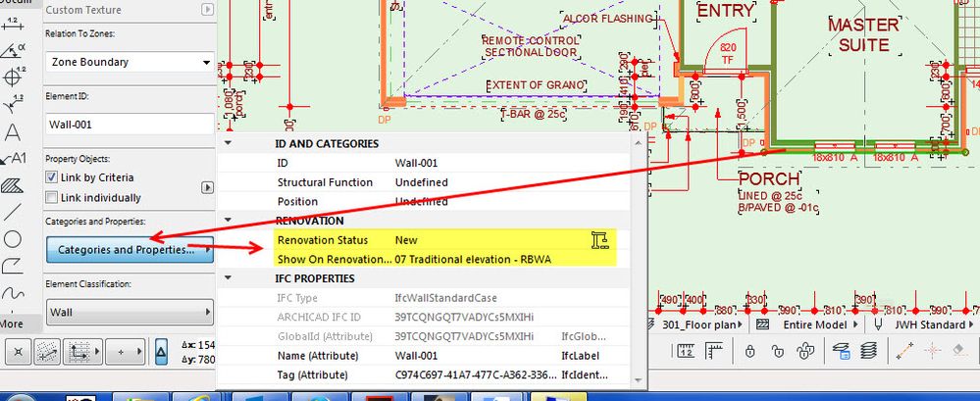Click the Unlock icon
Screen dimensions: 980x401
tap(777, 351)
